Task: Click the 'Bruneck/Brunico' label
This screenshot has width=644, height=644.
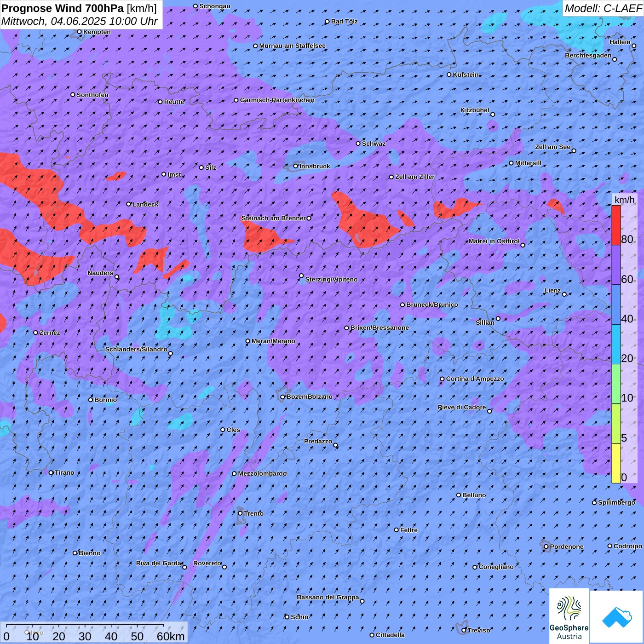Action: point(432,305)
